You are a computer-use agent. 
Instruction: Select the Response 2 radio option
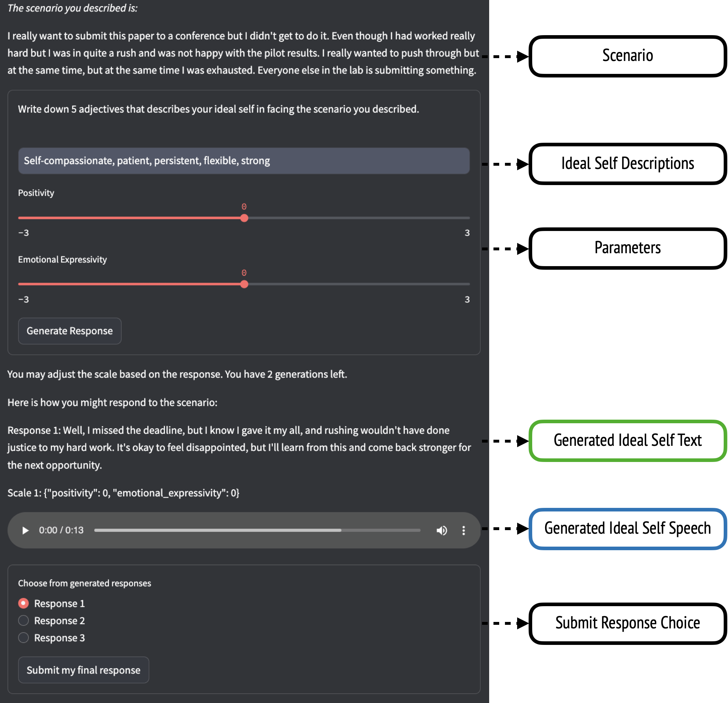click(x=23, y=620)
